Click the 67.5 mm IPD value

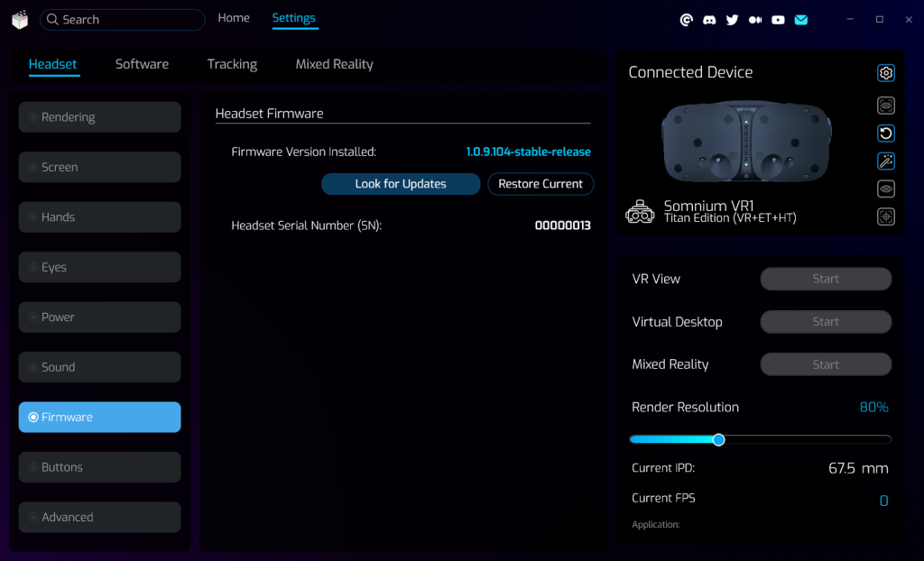coord(858,468)
